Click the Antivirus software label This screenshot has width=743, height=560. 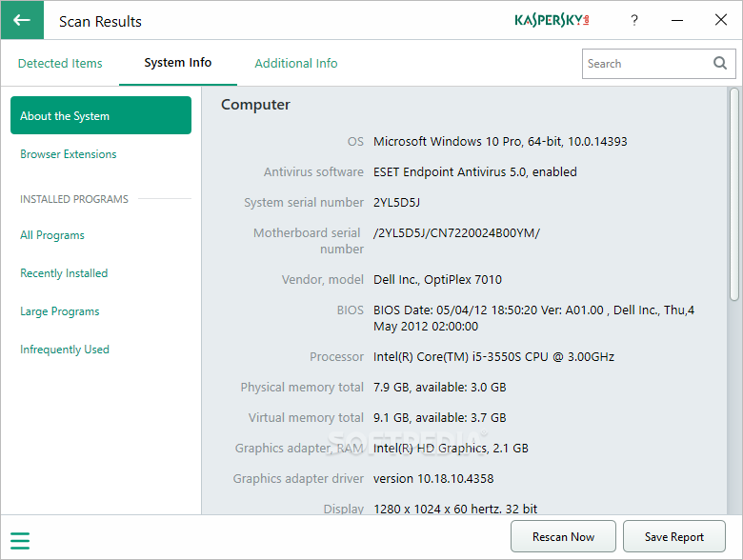(313, 172)
